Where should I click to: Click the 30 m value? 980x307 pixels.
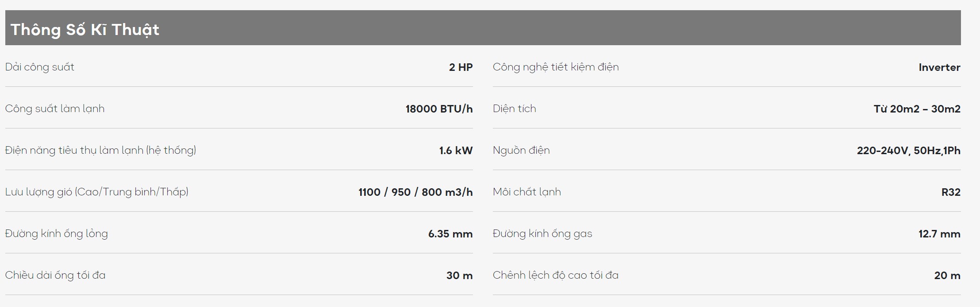[x=459, y=276]
